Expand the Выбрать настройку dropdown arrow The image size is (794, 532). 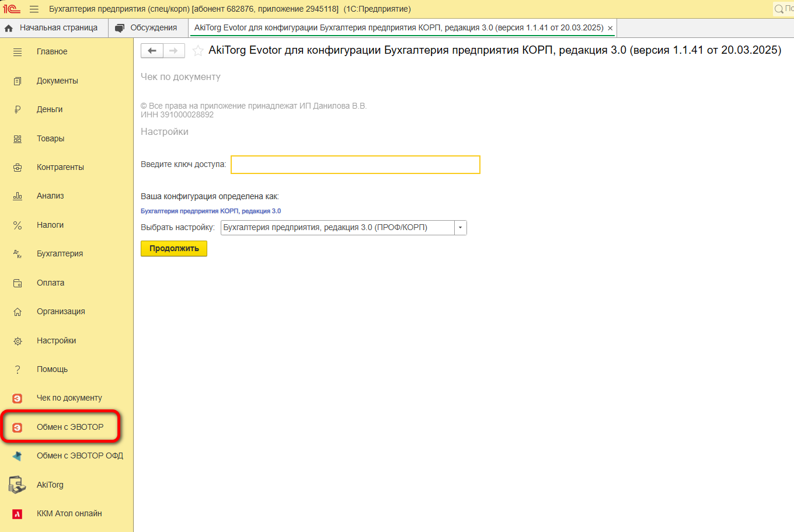[x=461, y=228]
